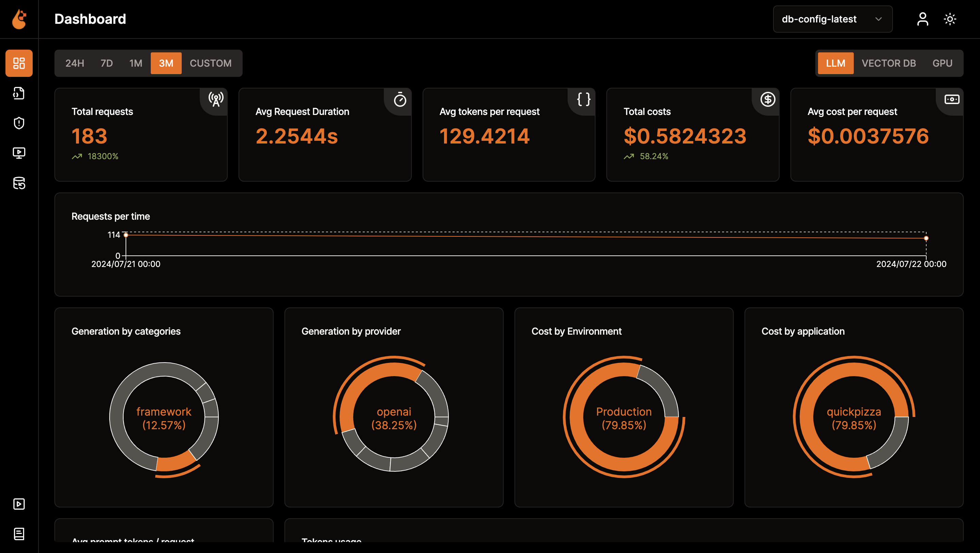Screen dimensions: 980x553
Task: Toggle light mode with the sun icon
Action: [950, 19]
